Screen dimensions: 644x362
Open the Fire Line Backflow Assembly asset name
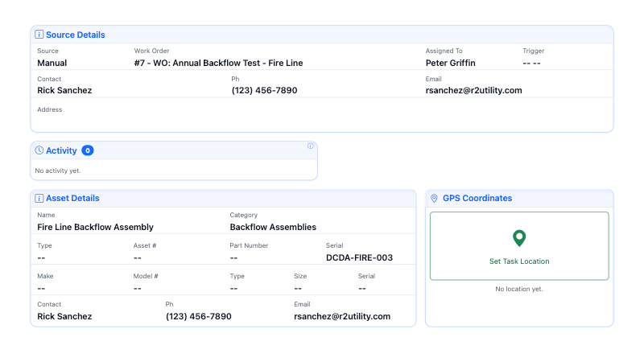(95, 228)
